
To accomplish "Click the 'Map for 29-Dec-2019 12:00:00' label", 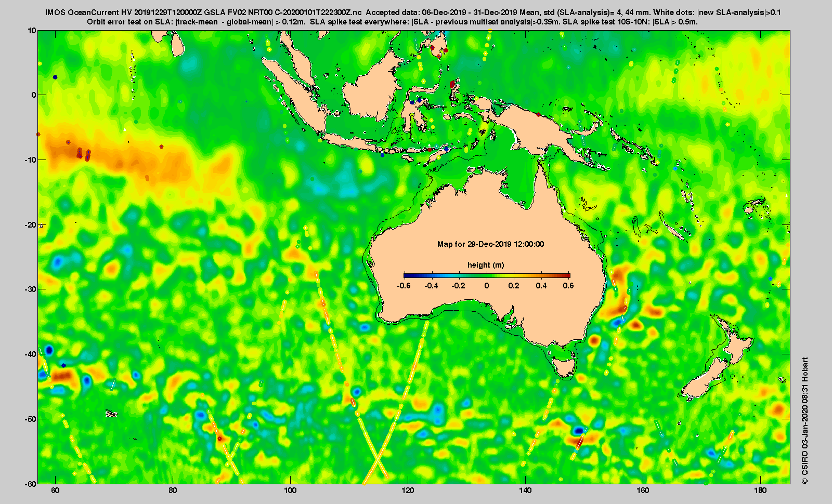I will (491, 244).
